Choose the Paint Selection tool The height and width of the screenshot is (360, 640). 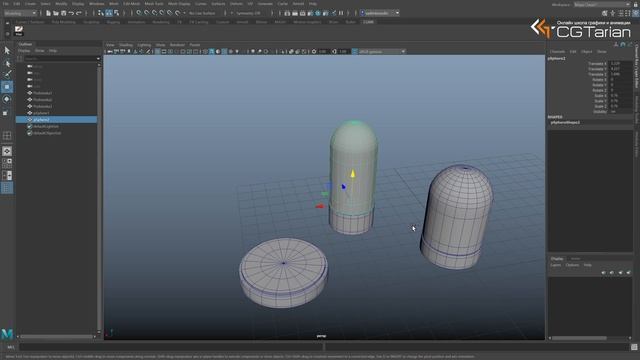pyautogui.click(x=7, y=74)
